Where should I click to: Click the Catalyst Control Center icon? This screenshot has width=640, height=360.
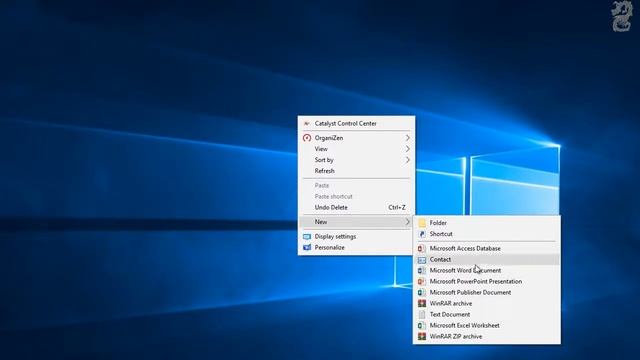coord(307,123)
